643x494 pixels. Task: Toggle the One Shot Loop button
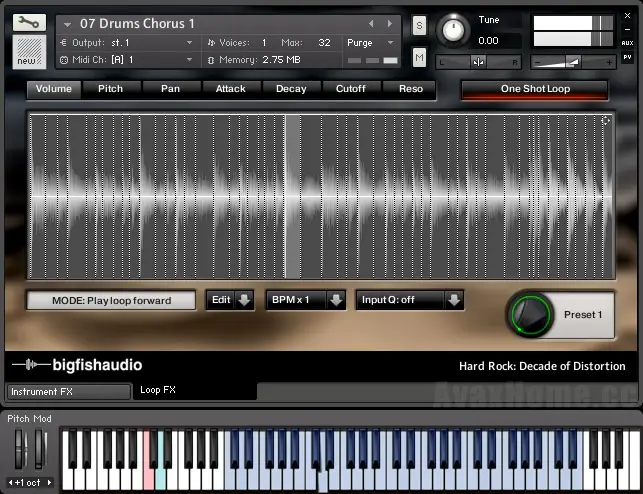coord(535,89)
